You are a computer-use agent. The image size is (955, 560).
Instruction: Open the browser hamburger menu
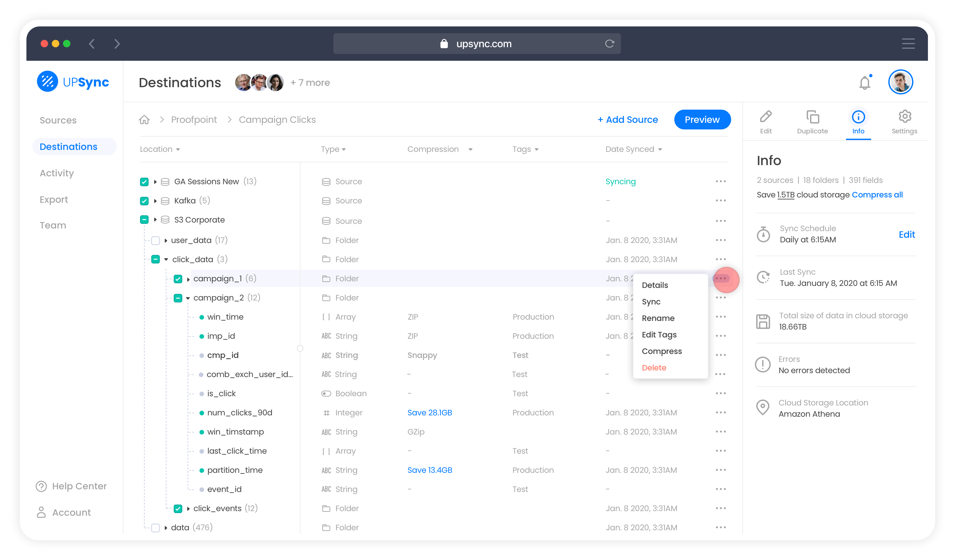(x=908, y=44)
